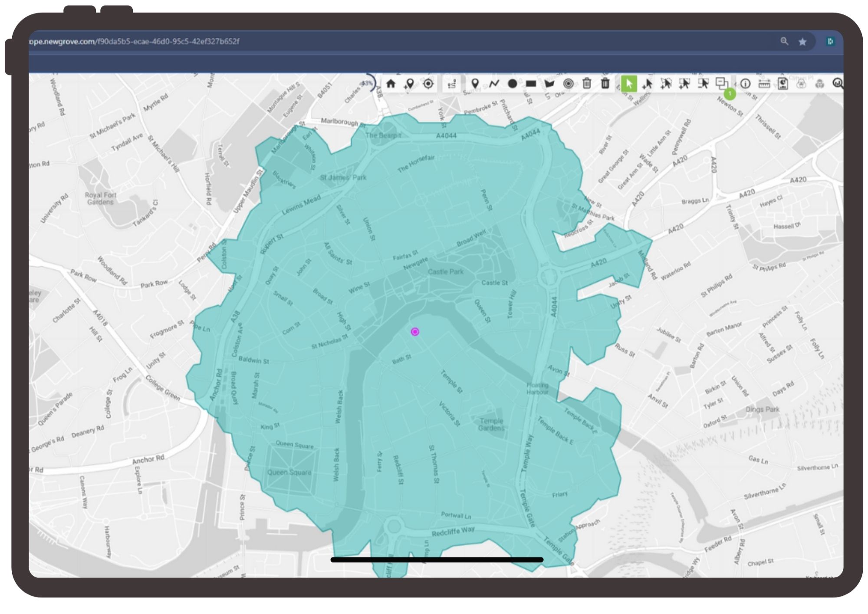Screen dimensions: 868x614
Task: Open the report document tool
Action: pos(783,84)
